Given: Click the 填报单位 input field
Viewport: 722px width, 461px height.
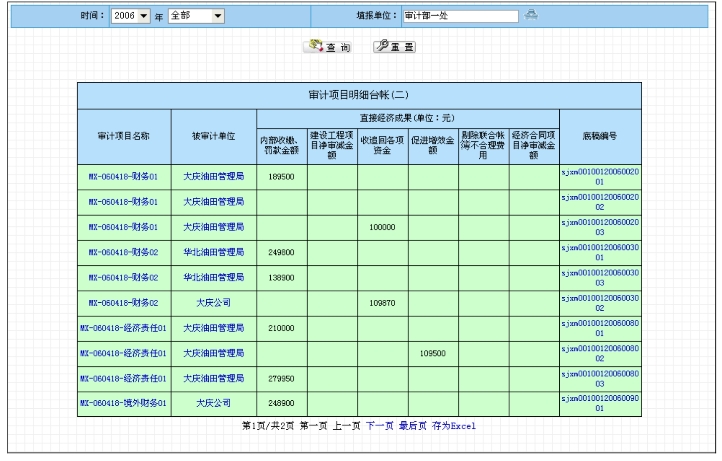Looking at the screenshot, I should (460, 16).
